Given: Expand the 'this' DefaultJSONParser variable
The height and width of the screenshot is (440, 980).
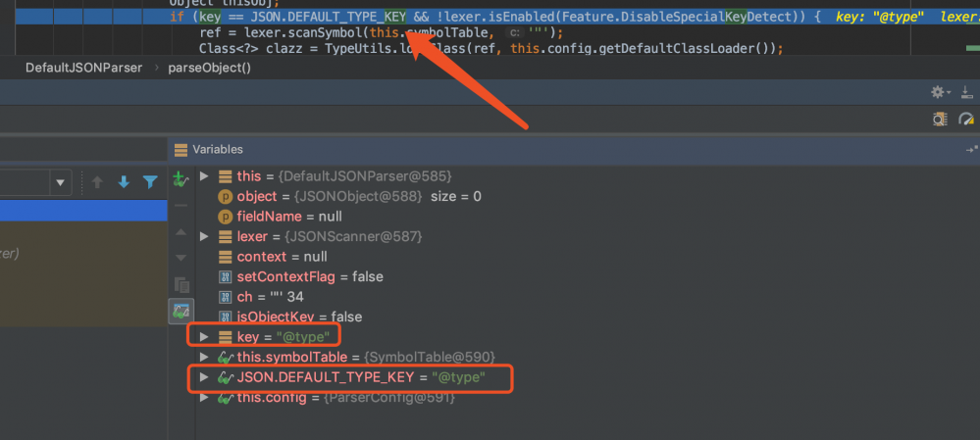Looking at the screenshot, I should (x=204, y=176).
